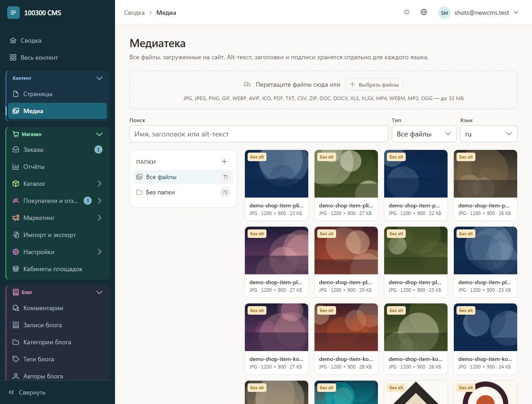Image resolution: width=532 pixels, height=404 pixels.
Task: Collapse the Магазин section chevron
Action: (99, 134)
